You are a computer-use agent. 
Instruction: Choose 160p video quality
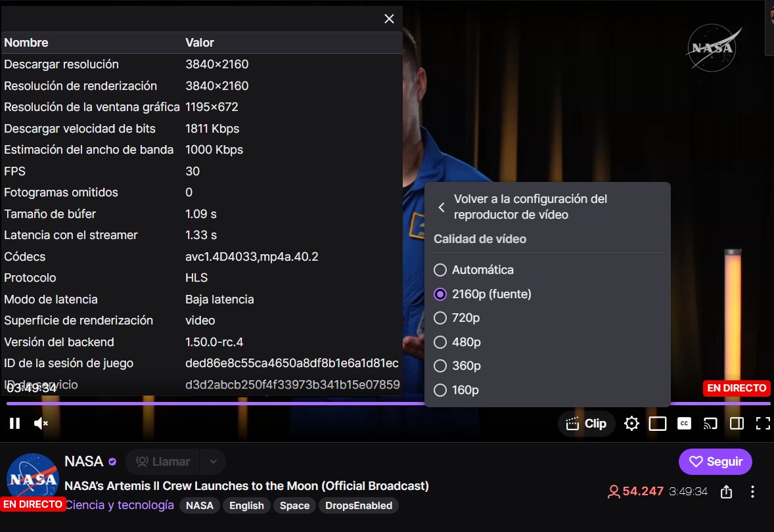(x=456, y=390)
